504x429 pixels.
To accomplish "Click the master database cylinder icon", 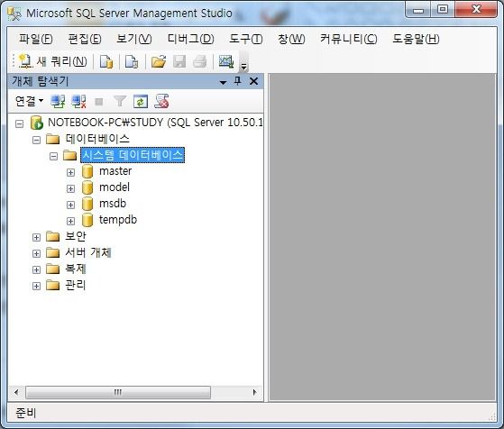I will click(x=87, y=171).
